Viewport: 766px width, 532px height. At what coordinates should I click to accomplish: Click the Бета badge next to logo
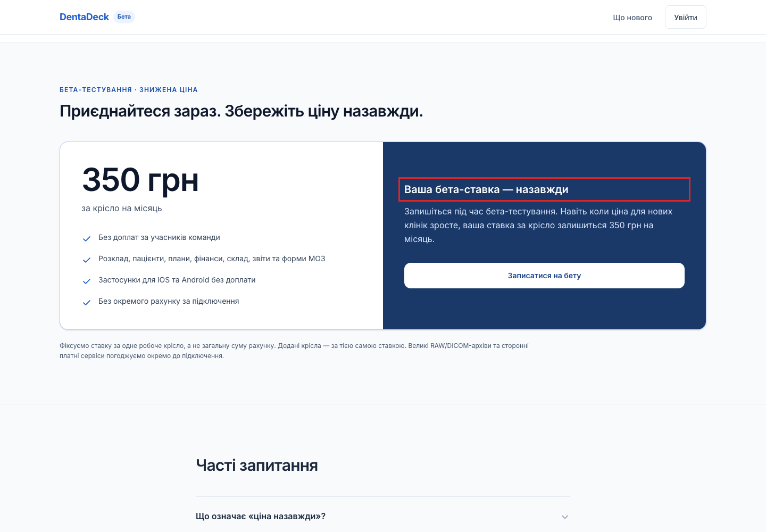coord(124,17)
